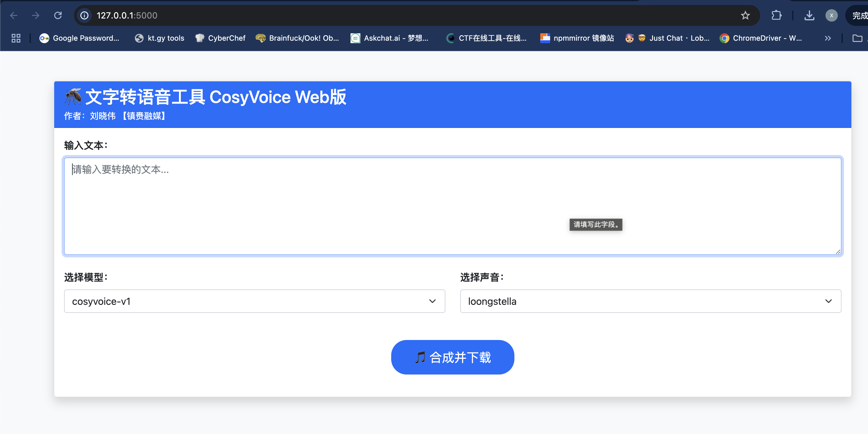Click the profile avatar icon
The width and height of the screenshot is (868, 434).
tap(831, 15)
